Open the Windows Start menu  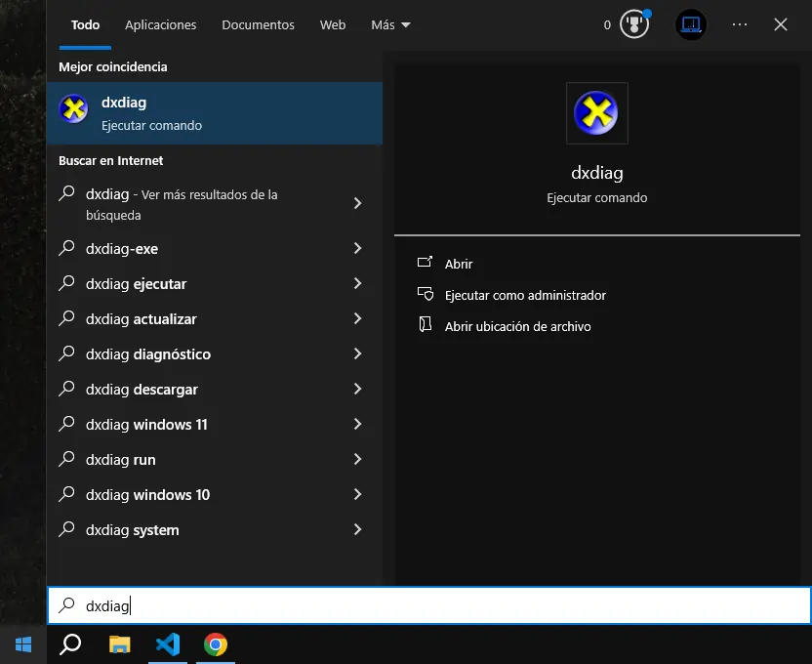click(x=23, y=644)
